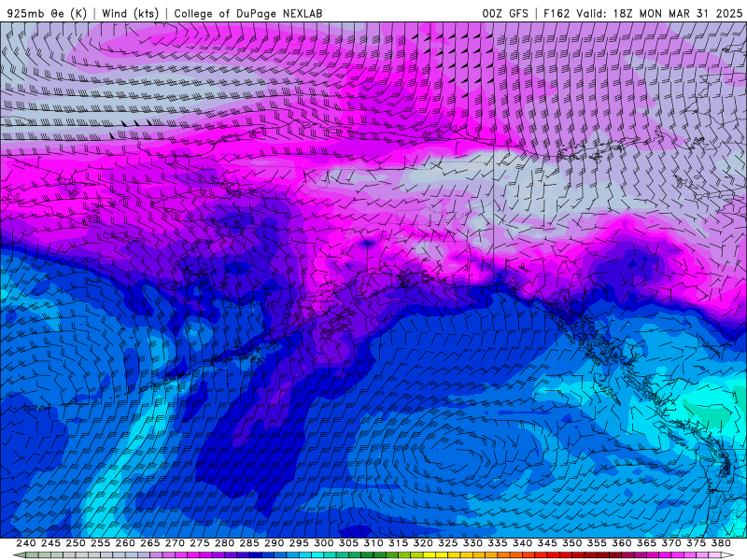Click the 340 legend value
Viewport: 747px width, 560px height.
pos(522,543)
